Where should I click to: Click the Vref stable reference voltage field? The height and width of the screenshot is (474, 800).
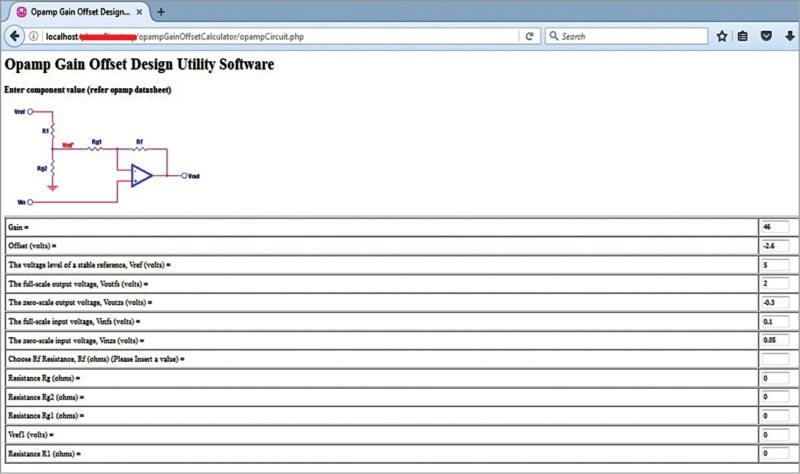(x=775, y=265)
